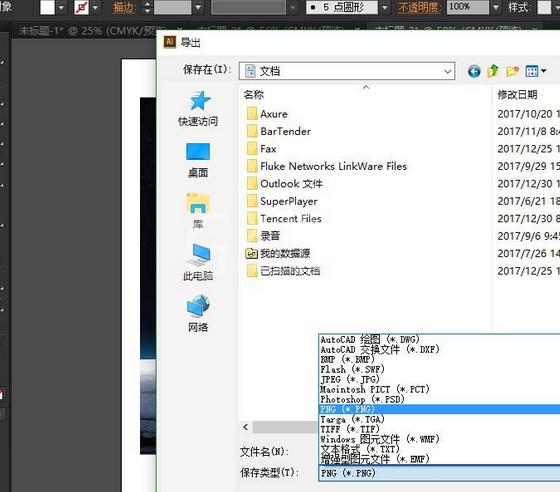Click the 我的数据源 data source folder icon

251,253
